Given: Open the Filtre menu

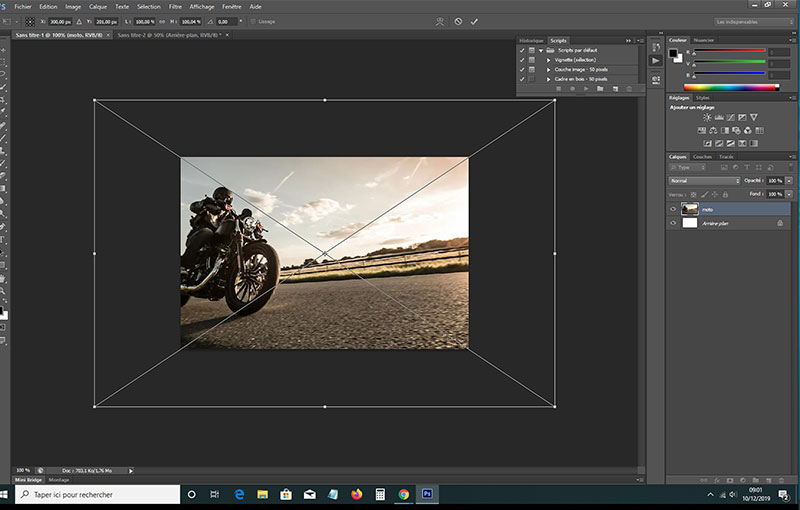Looking at the screenshot, I should (x=175, y=6).
